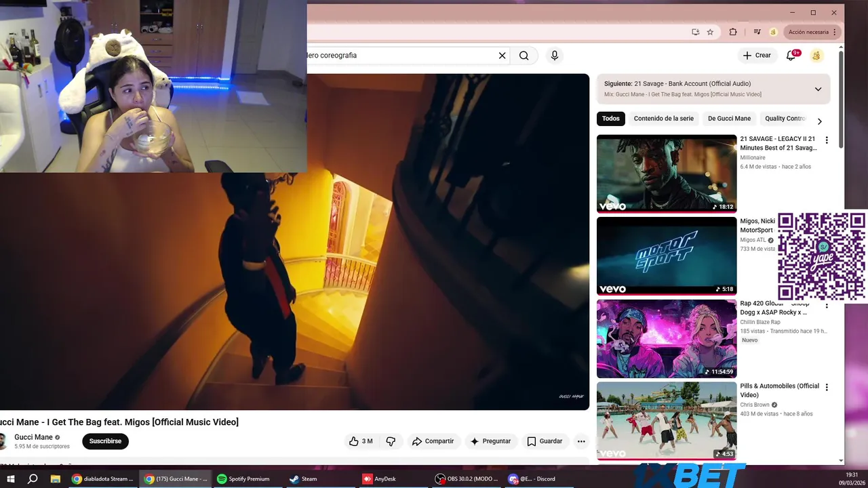Select the De Gucci Mane chip
The image size is (868, 488).
[x=729, y=119]
